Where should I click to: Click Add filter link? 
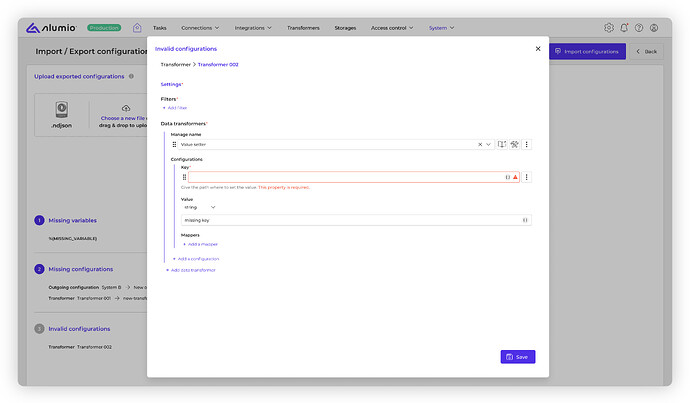175,108
